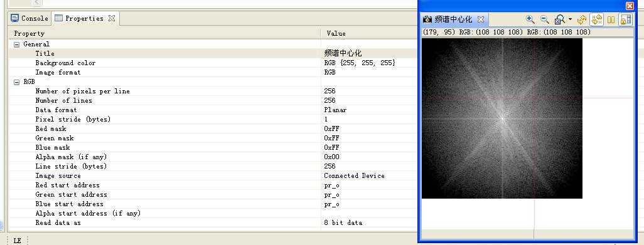Click the Pixel stride value 1
The image size is (644, 245).
[326, 119]
